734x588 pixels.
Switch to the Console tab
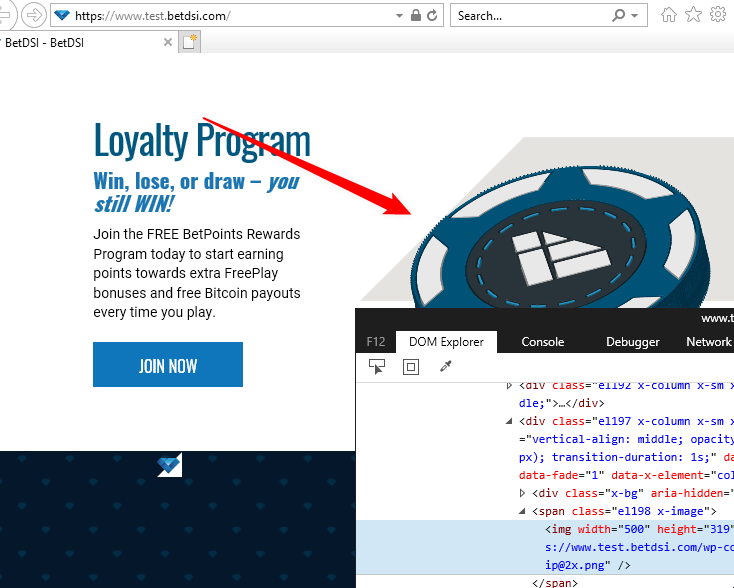(542, 342)
